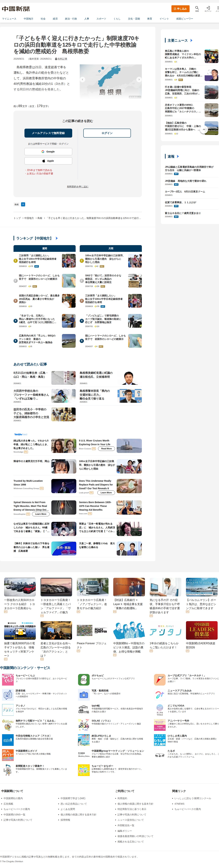Open the たるポ service icon
The image size is (219, 868).
click(x=159, y=755)
